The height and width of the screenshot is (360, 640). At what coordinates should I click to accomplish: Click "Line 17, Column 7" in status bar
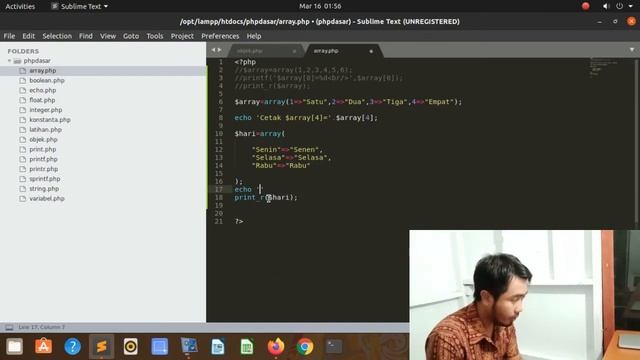pyautogui.click(x=42, y=327)
